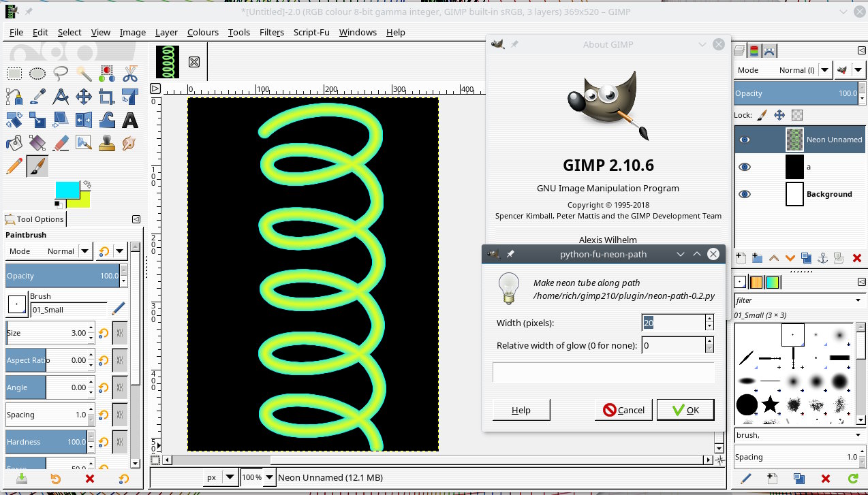Hide the Neon Unnamed layer
Viewport: 868px width, 495px height.
coord(745,140)
